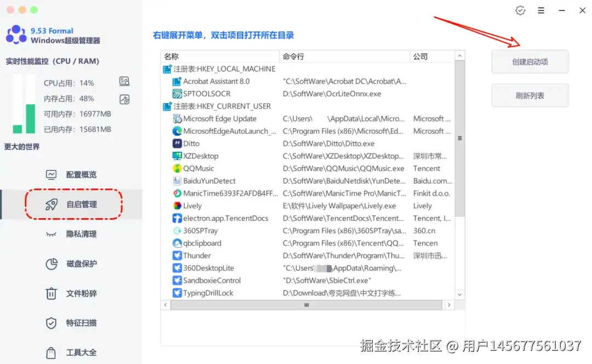Sort by the 命令行 column header
The width and height of the screenshot is (592, 364).
(x=344, y=56)
